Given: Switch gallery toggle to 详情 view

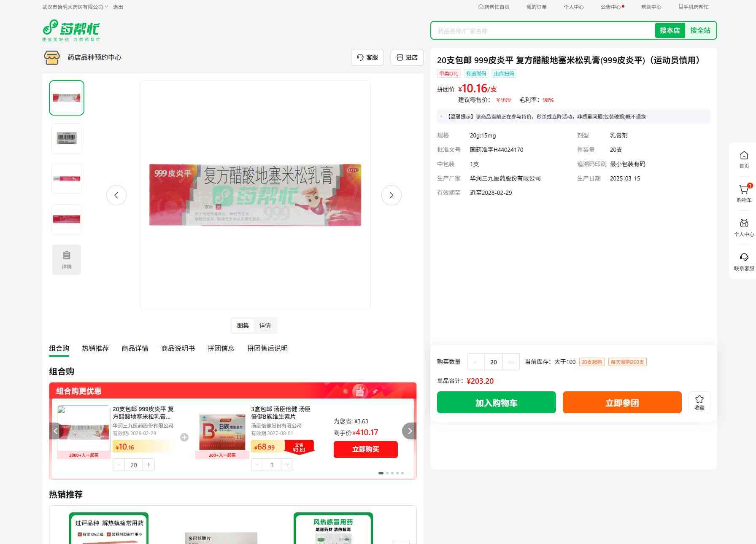Looking at the screenshot, I should [265, 326].
